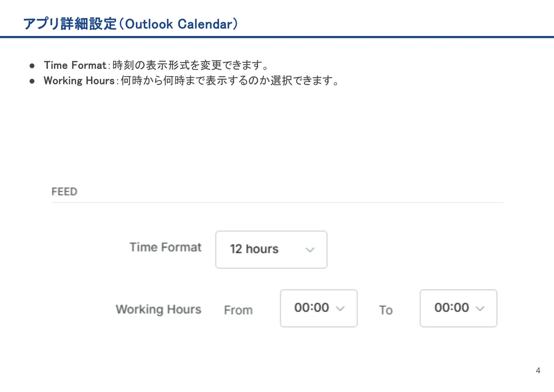Click the bullet describing Working Hours: 何時から何時まで
This screenshot has width=554, height=392.
point(192,81)
